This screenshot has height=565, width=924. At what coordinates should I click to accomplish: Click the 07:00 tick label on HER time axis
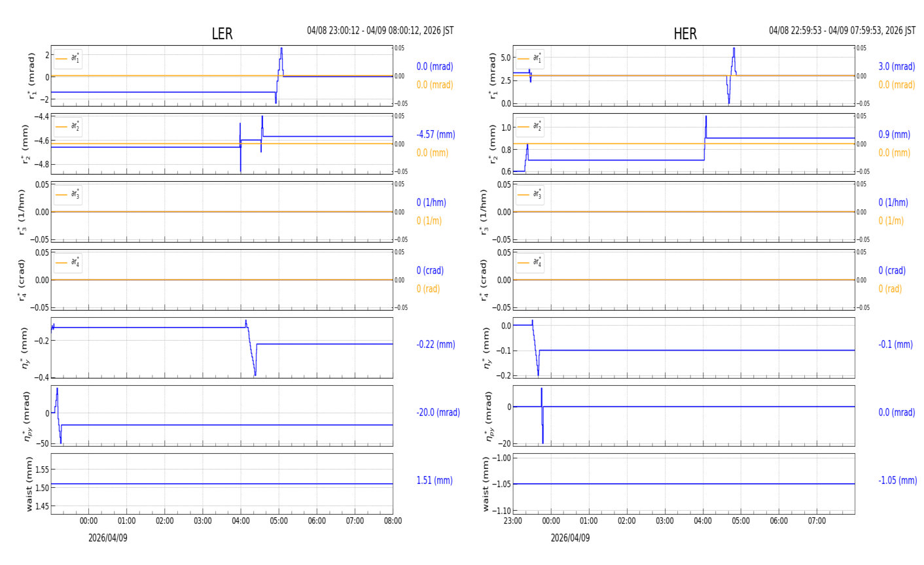(817, 521)
